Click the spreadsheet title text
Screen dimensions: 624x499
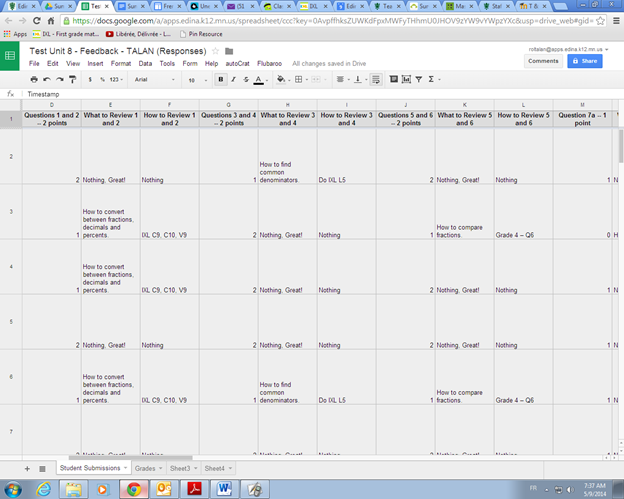[118, 51]
